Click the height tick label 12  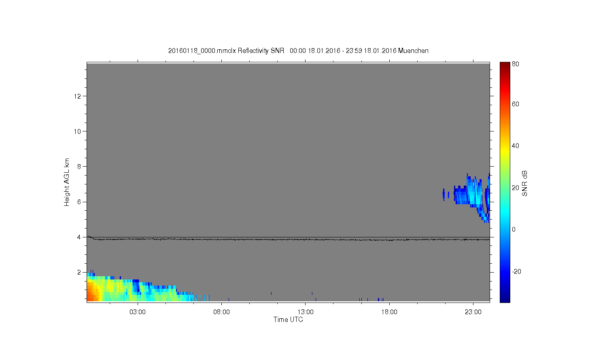tap(78, 96)
